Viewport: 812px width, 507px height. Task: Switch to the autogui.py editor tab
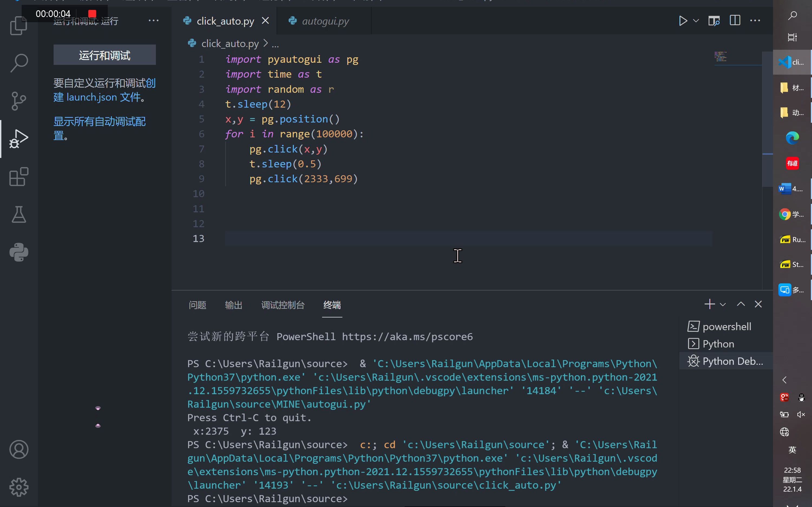coord(325,21)
